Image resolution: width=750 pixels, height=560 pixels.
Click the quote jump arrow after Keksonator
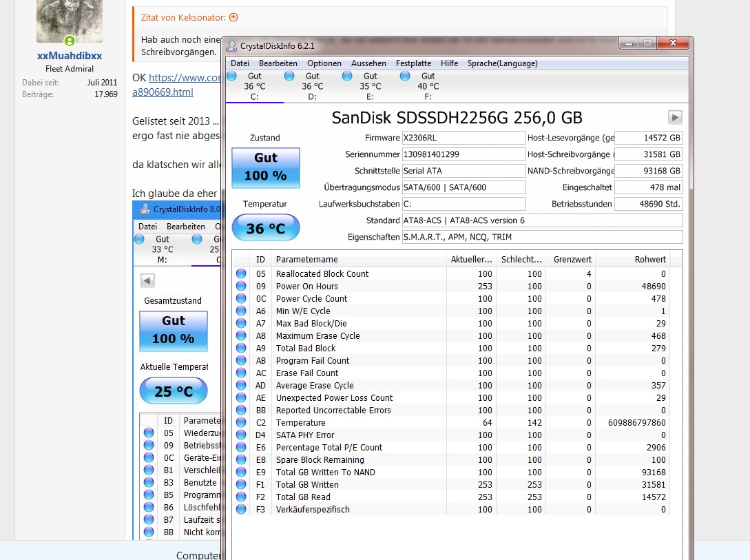click(x=233, y=18)
